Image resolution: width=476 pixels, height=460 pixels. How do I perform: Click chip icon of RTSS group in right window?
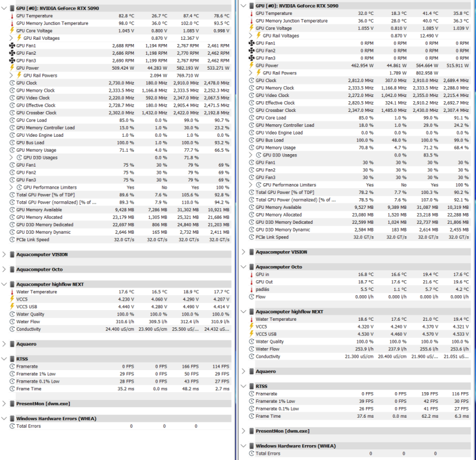tap(251, 386)
